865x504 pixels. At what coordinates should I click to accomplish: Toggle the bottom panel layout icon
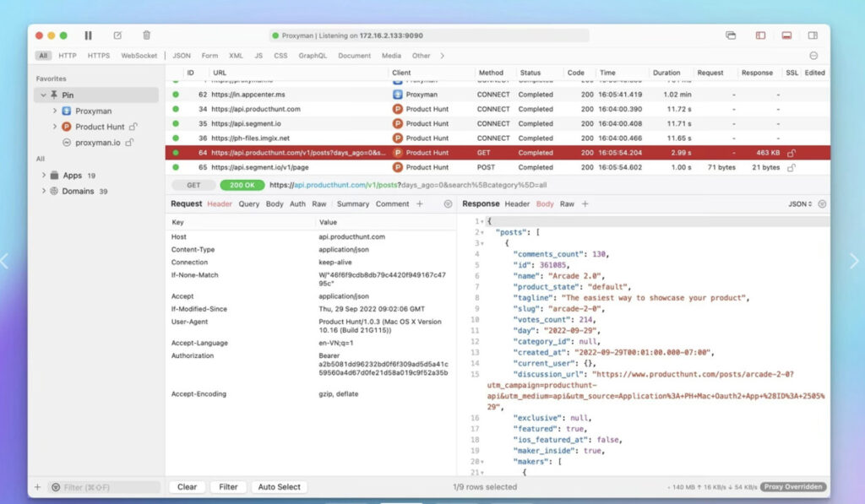[x=786, y=35]
